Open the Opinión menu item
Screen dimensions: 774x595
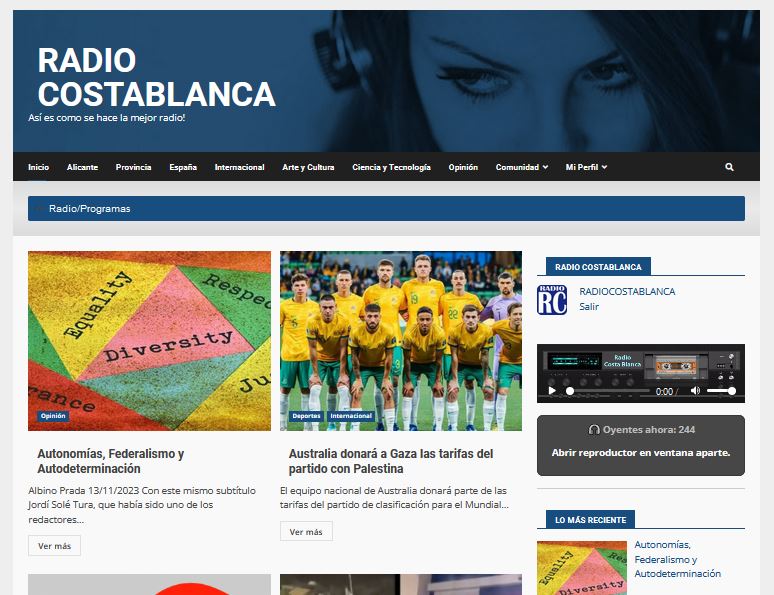click(463, 167)
